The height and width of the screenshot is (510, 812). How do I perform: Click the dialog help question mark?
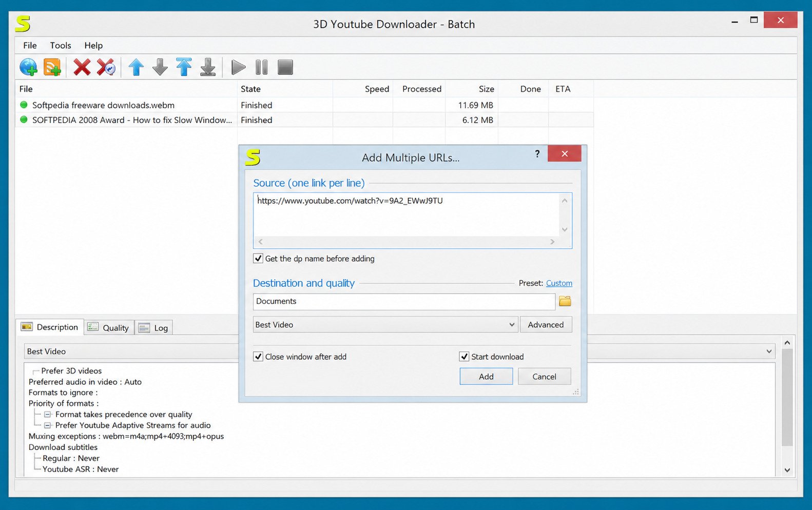click(x=537, y=153)
